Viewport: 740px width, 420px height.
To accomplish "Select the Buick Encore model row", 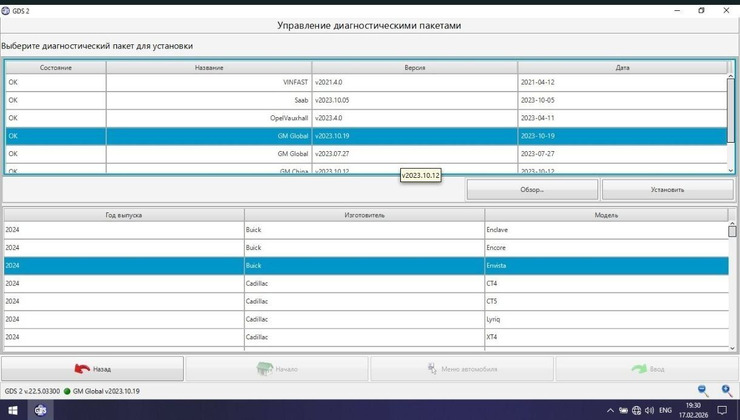I will click(x=366, y=248).
